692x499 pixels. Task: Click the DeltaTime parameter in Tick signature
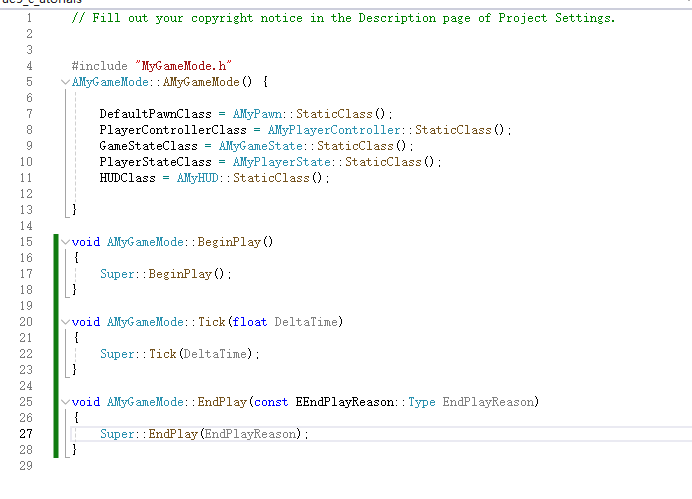coord(311,322)
